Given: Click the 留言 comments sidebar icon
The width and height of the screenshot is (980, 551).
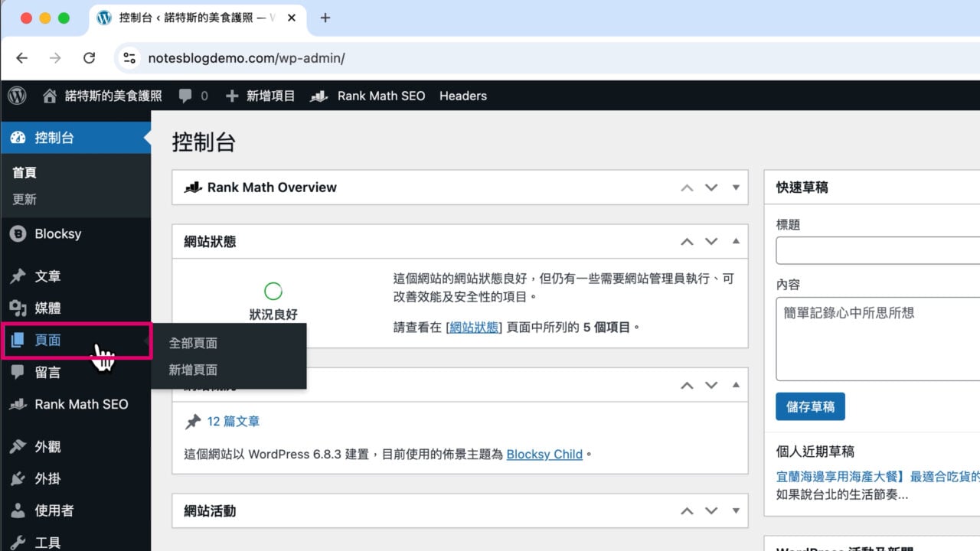Looking at the screenshot, I should tap(17, 372).
